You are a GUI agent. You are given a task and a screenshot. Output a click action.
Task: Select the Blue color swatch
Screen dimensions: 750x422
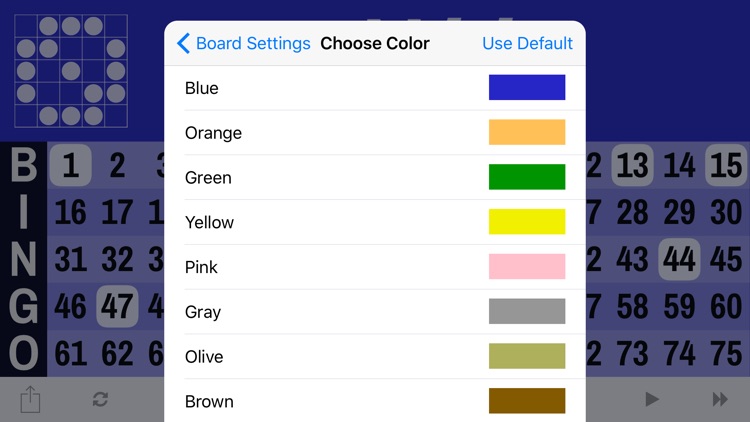tap(527, 87)
